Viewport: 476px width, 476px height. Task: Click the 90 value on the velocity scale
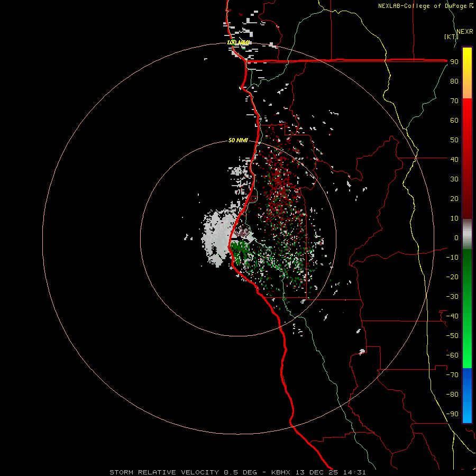coord(454,62)
